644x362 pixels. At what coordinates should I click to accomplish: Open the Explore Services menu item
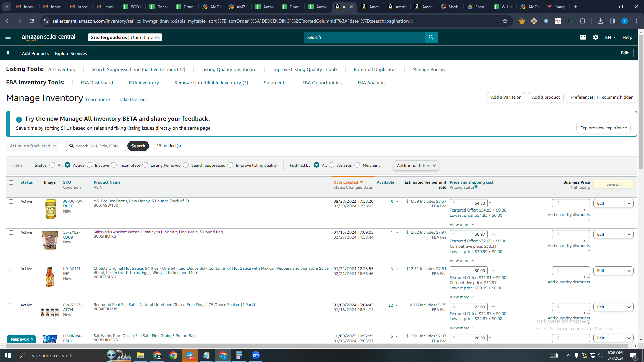click(70, 53)
